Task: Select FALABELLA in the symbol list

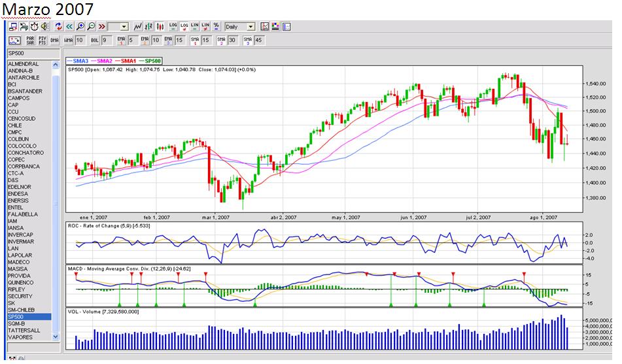Action: (x=23, y=214)
